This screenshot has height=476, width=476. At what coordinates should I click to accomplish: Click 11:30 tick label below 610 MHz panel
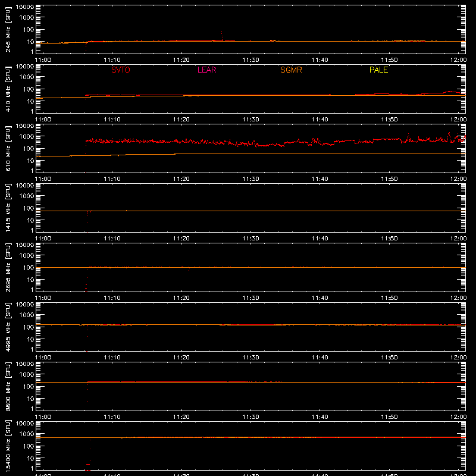click(x=250, y=179)
